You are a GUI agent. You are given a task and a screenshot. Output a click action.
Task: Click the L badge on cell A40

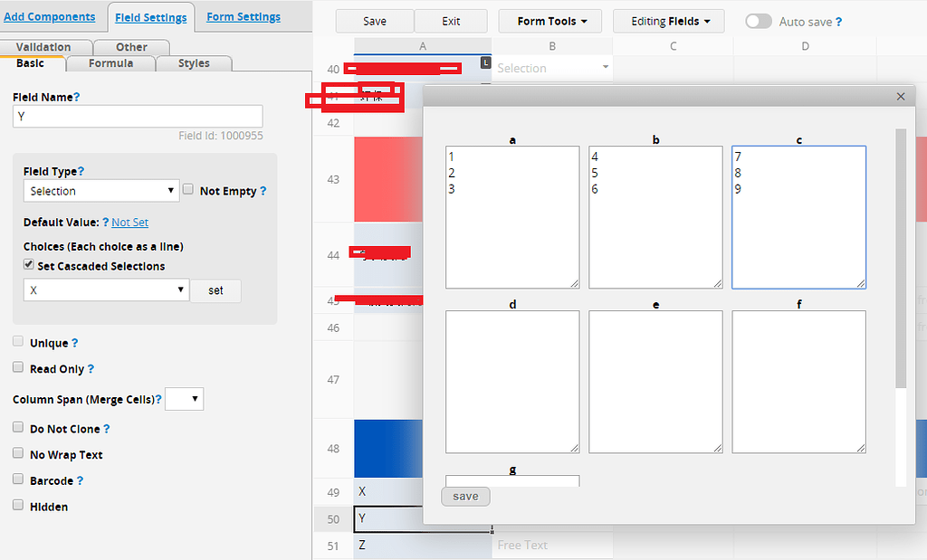coord(485,62)
